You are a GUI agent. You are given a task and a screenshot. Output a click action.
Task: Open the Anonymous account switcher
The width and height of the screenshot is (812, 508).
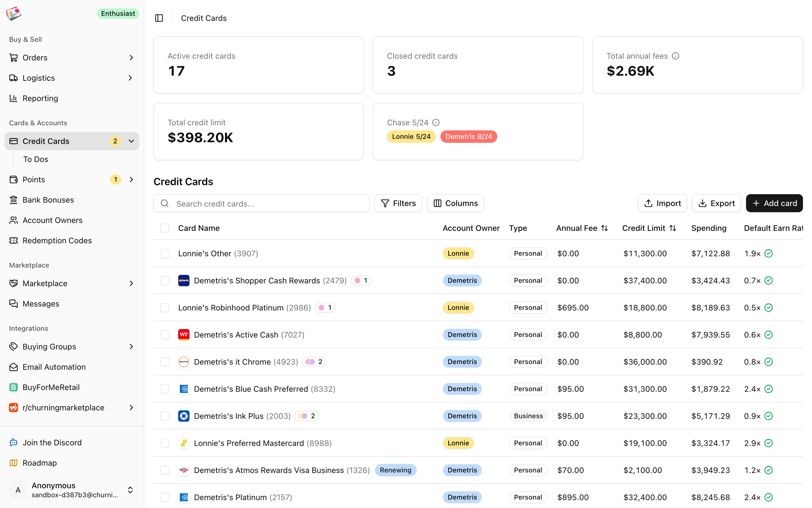pos(72,490)
